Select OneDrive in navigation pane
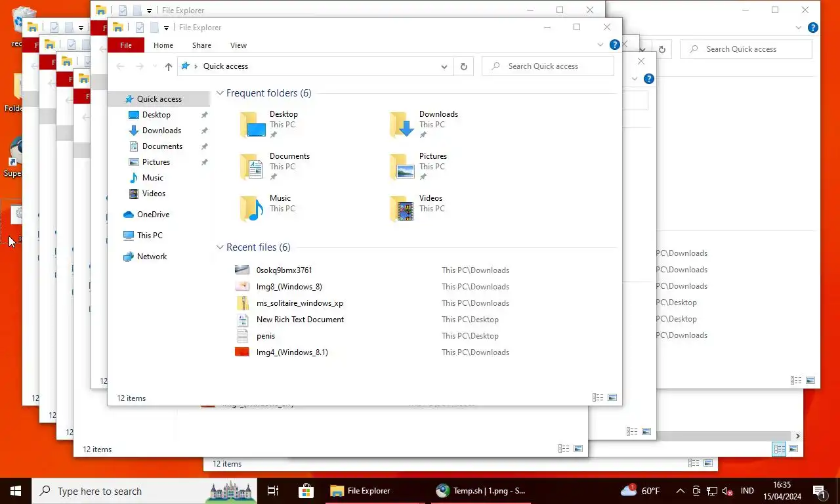The height and width of the screenshot is (504, 840). (153, 215)
